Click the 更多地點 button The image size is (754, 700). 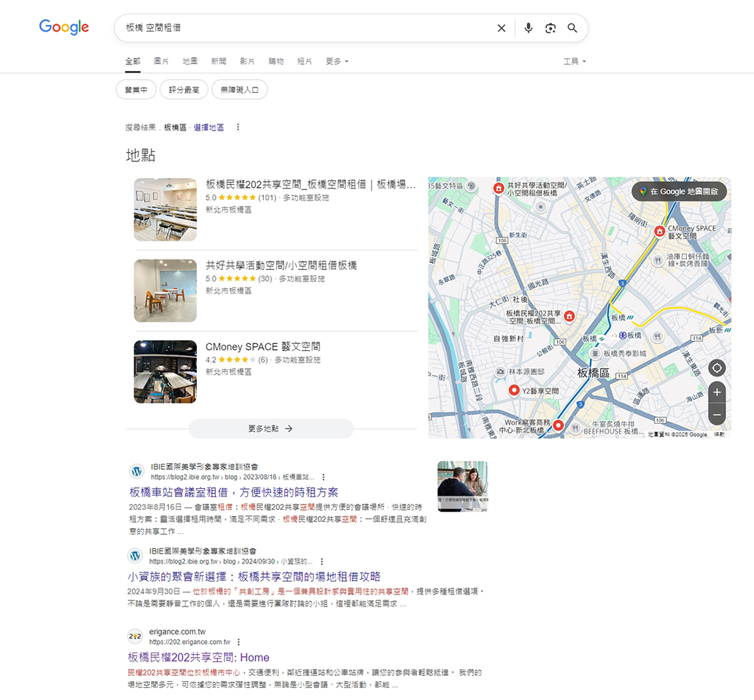point(271,428)
